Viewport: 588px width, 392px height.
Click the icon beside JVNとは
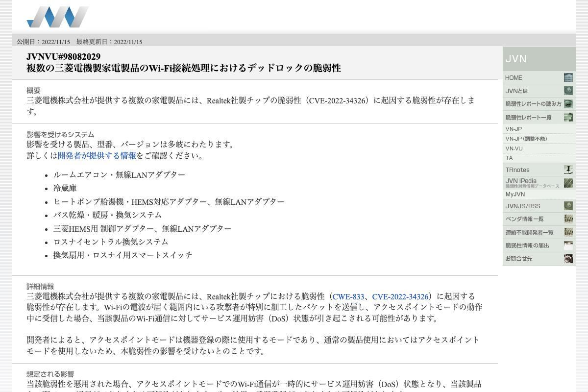pyautogui.click(x=568, y=91)
